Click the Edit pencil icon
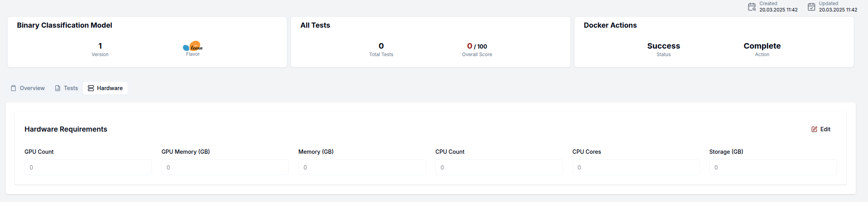This screenshot has width=868, height=202. 814,129
